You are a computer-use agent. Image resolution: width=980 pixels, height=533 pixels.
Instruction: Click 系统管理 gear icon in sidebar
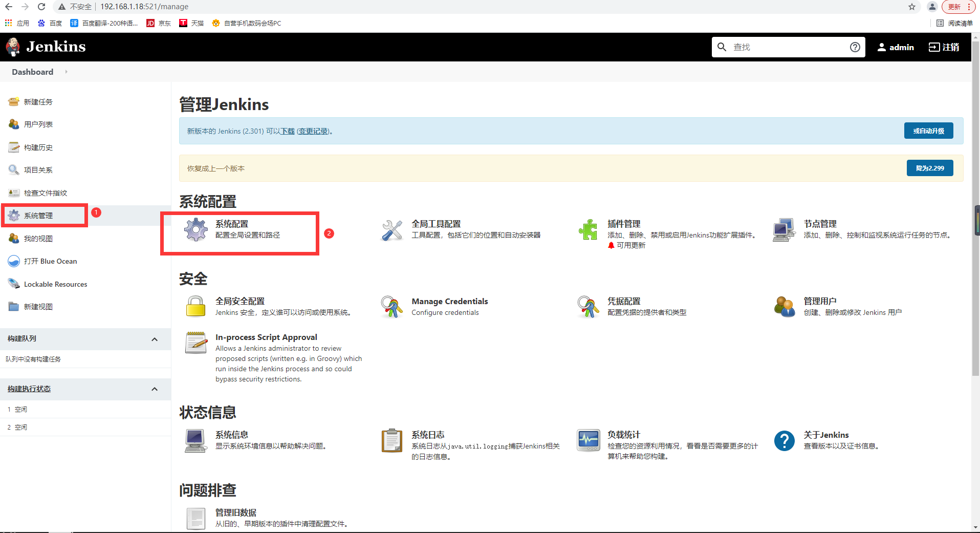coord(14,216)
